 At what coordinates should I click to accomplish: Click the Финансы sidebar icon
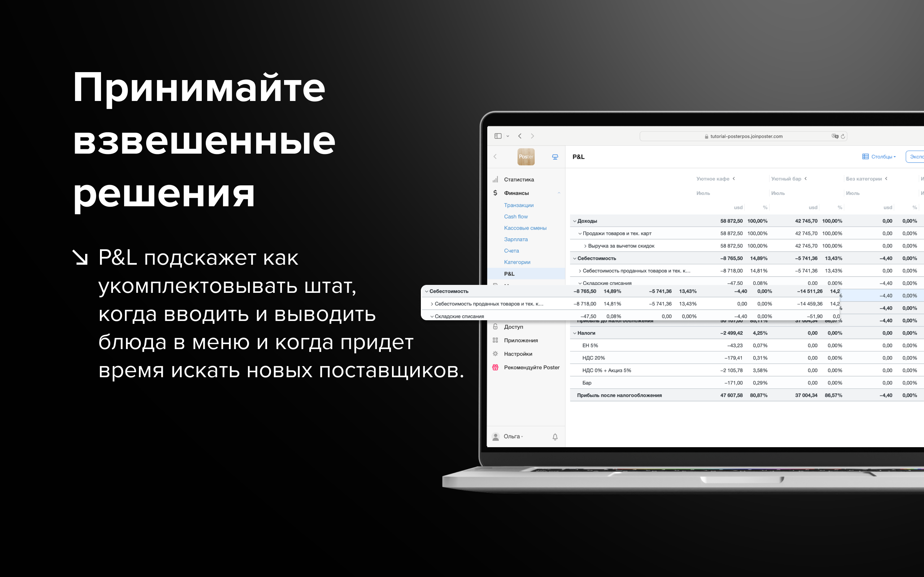tap(494, 193)
